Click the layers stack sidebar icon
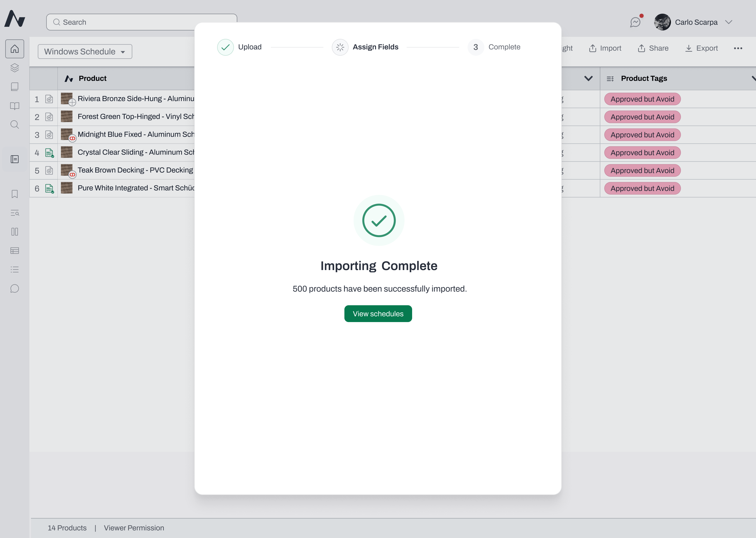Screen dimensions: 756x538 (14, 68)
